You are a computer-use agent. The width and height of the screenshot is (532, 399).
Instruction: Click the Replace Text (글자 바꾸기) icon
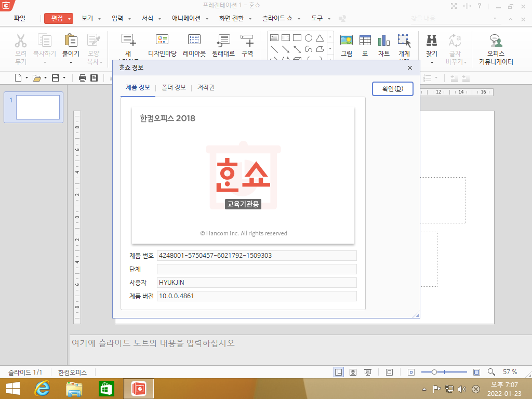point(455,41)
